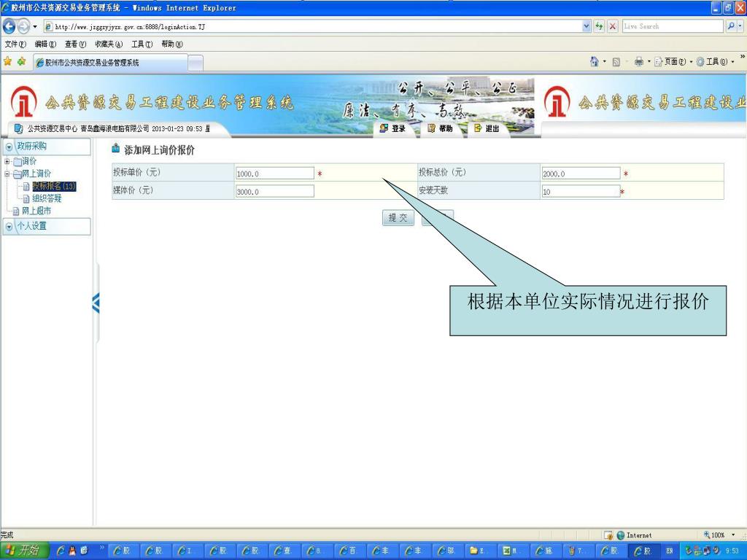Click the page icon in the address bar
Image resolution: width=747 pixels, height=560 pixels.
coord(48,27)
